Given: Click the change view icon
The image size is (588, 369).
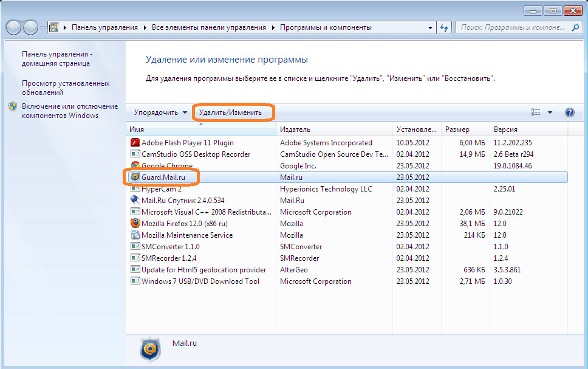Looking at the screenshot, I should coord(536,112).
